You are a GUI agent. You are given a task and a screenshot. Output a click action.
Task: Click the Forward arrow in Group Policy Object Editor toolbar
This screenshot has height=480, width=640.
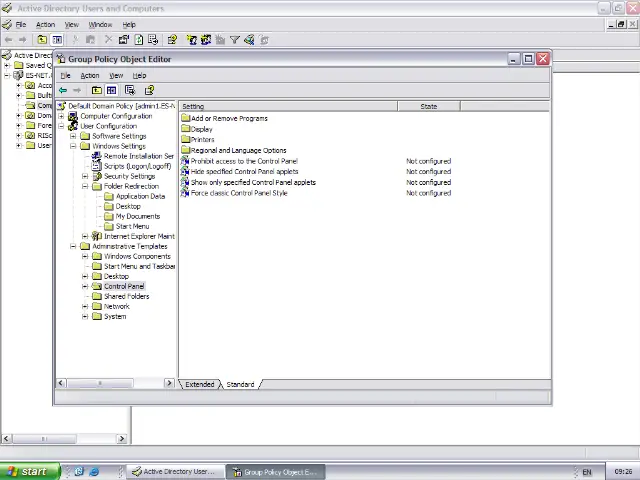click(77, 90)
